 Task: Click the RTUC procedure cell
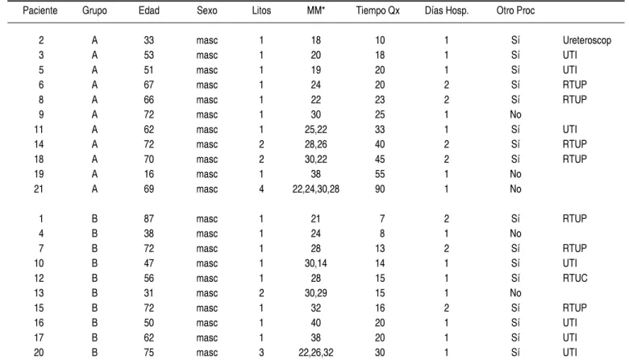point(575,278)
